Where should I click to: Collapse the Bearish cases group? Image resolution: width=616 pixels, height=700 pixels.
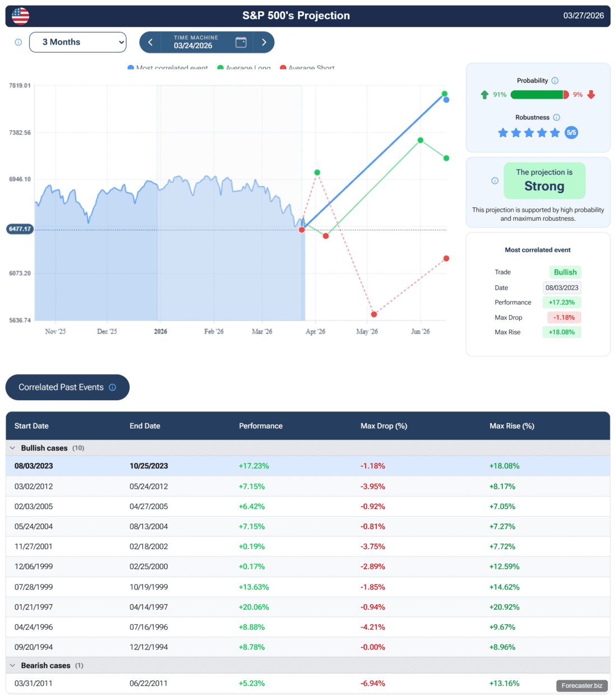(12, 665)
